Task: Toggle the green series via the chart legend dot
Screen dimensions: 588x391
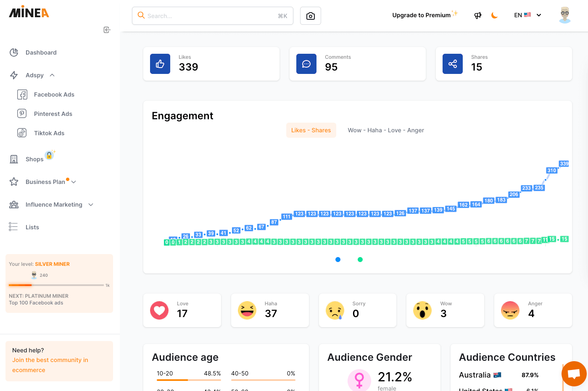Action: [360, 260]
